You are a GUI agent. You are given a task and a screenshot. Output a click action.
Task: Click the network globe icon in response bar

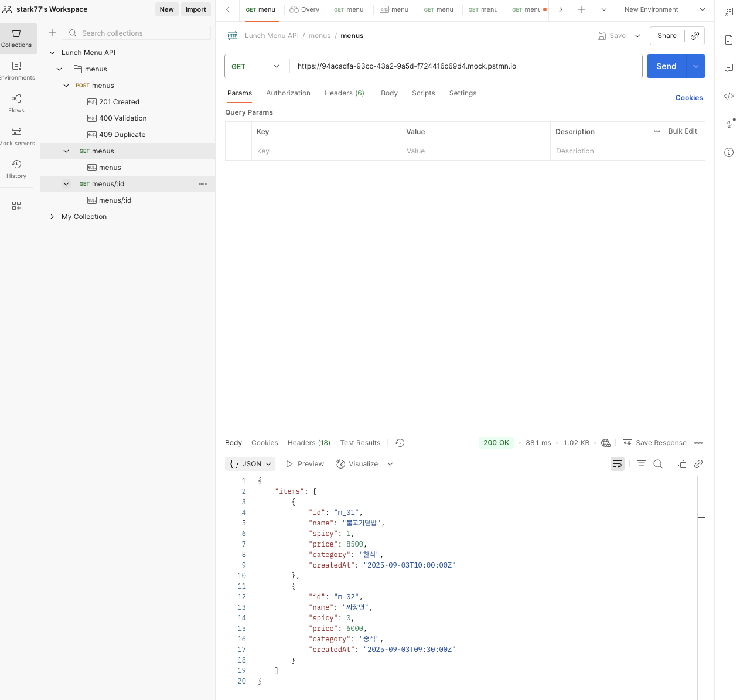coord(606,443)
